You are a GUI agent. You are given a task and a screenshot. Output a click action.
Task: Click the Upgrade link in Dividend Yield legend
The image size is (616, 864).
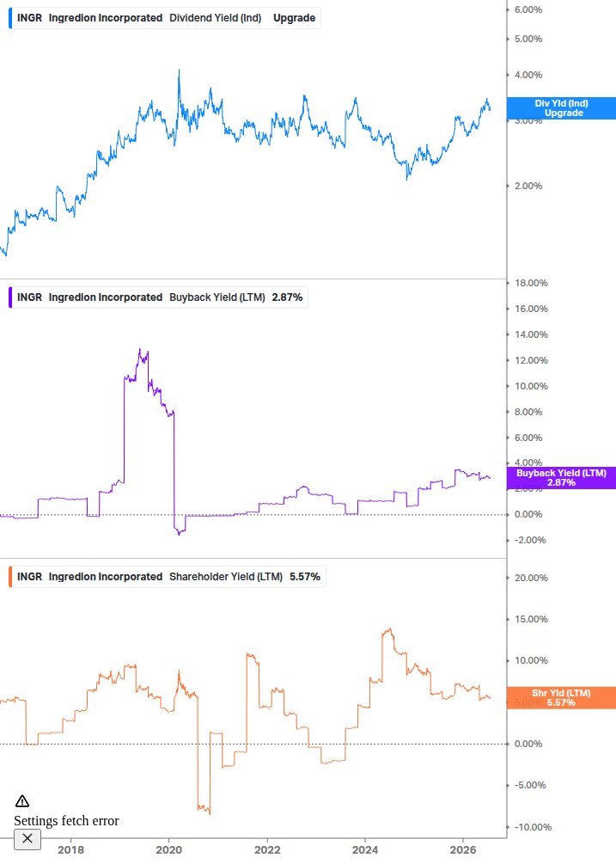(295, 18)
